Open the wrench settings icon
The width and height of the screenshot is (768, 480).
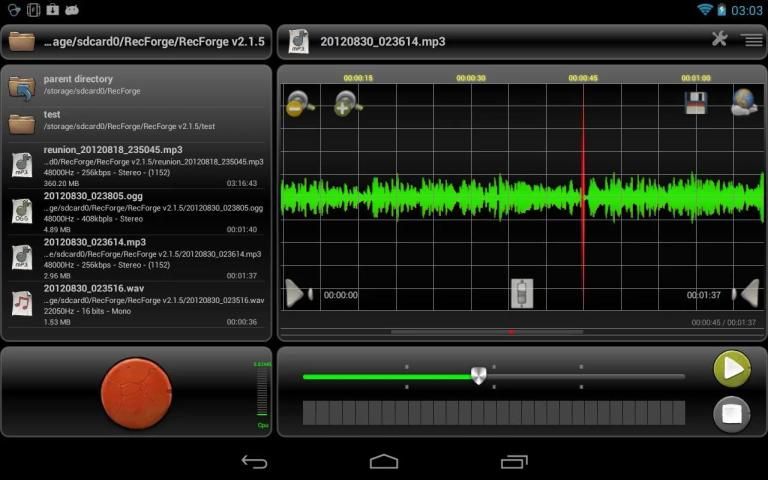(719, 39)
